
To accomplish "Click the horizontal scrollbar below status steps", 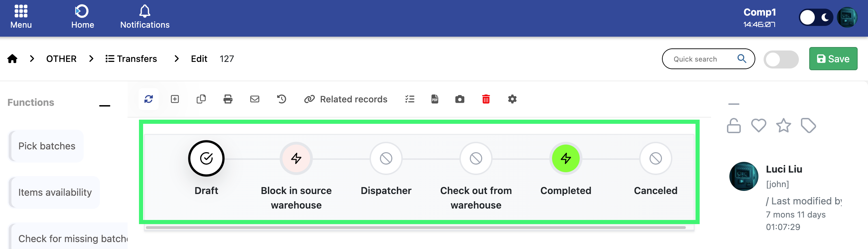I will click(416, 228).
